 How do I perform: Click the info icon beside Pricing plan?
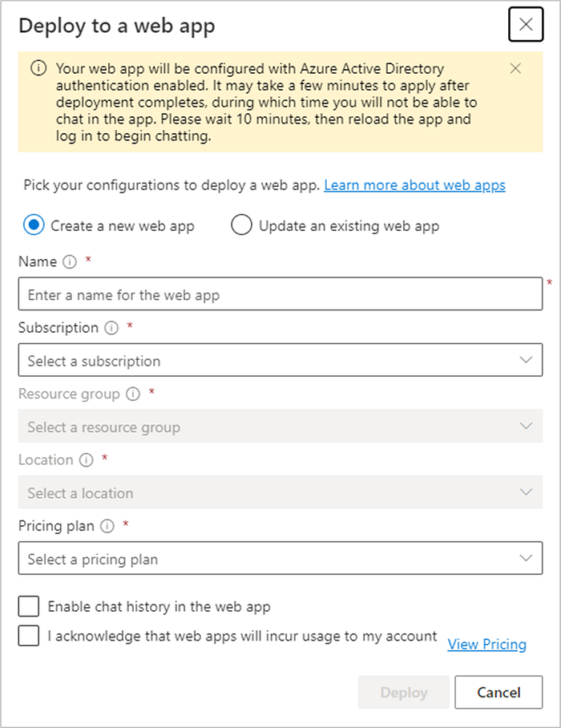pyautogui.click(x=107, y=526)
